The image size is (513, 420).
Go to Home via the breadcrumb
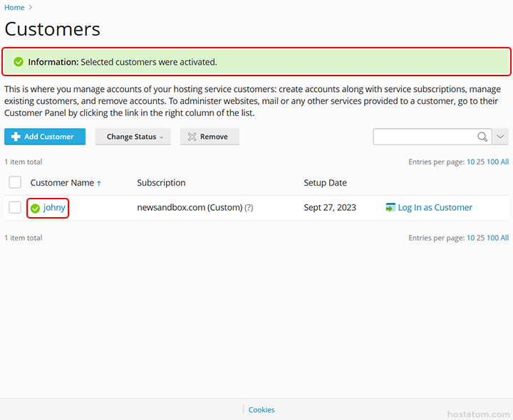tap(14, 8)
